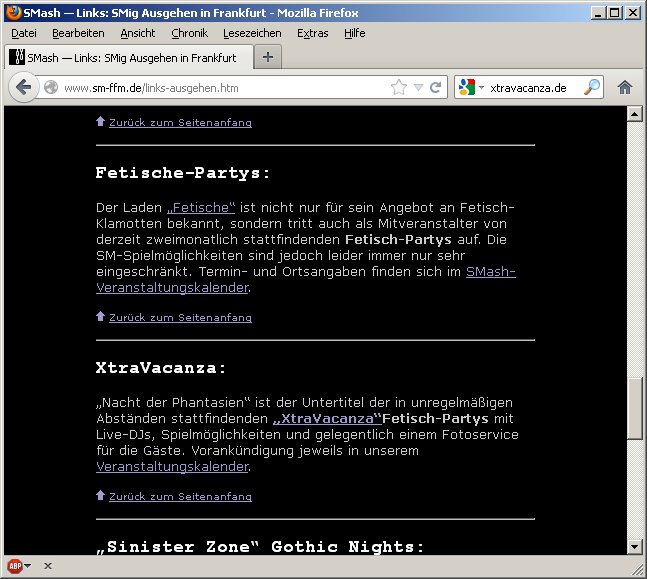Open the Bearbeiten menu
This screenshot has height=579, width=647.
[78, 33]
